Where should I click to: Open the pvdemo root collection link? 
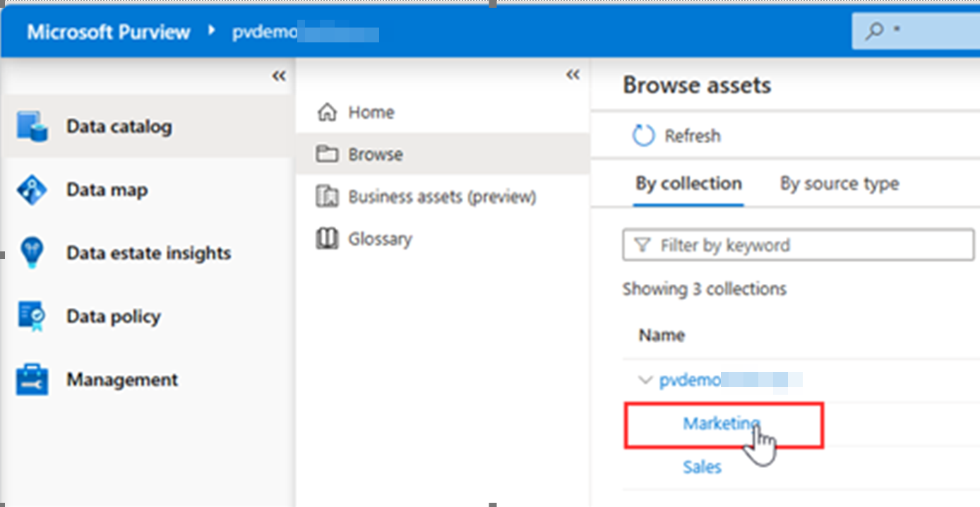tap(731, 380)
